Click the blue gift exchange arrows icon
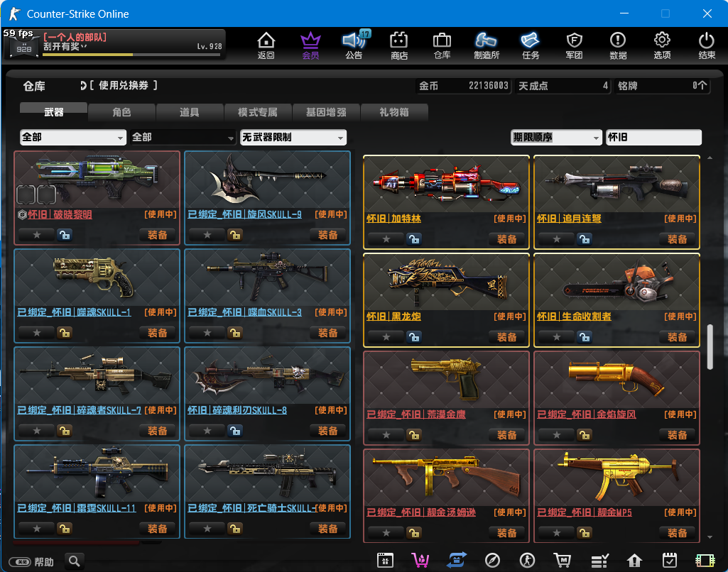Viewport: 728px width, 572px height. pos(457,561)
